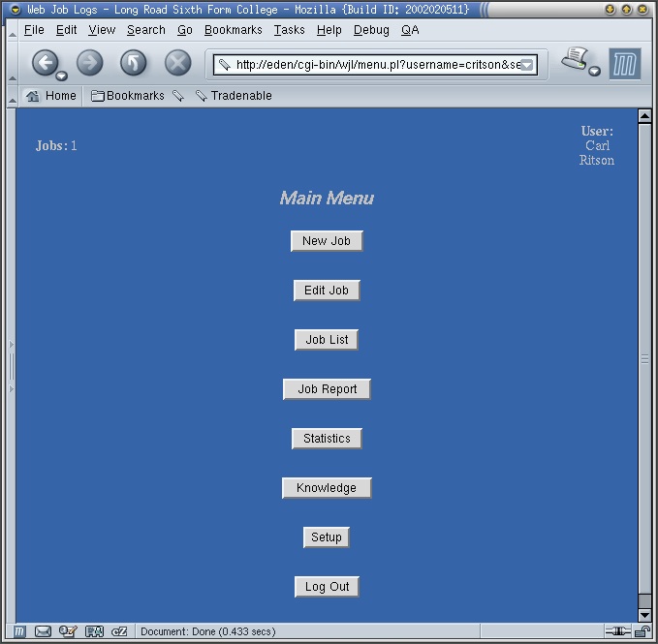The width and height of the screenshot is (658, 644).
Task: Collapse the navigation toolbar using its grippy
Action: coord(13,64)
